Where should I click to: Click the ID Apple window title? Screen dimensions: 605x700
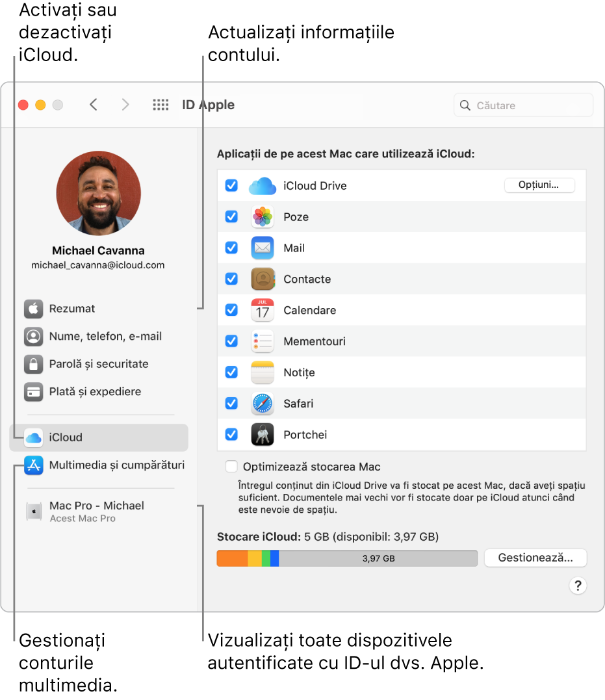tap(208, 105)
